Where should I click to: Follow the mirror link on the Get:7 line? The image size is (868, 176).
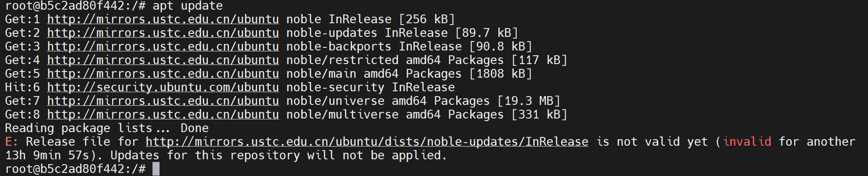click(163, 101)
